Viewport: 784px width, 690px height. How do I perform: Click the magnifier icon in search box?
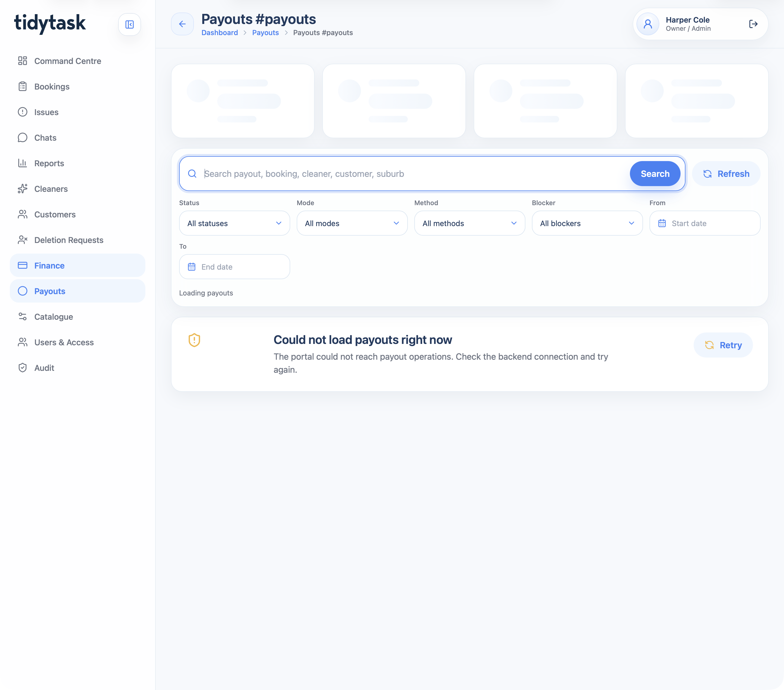tap(192, 174)
